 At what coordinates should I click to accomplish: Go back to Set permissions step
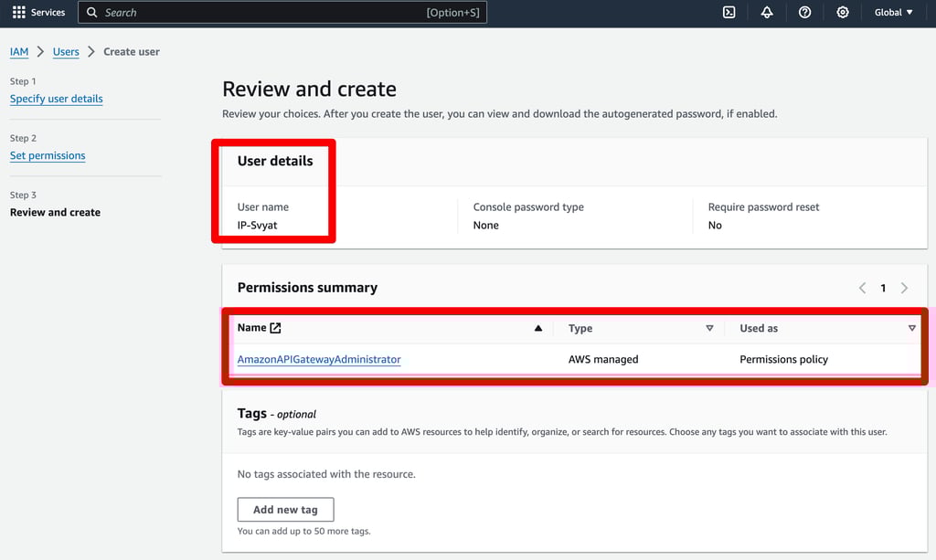(48, 155)
